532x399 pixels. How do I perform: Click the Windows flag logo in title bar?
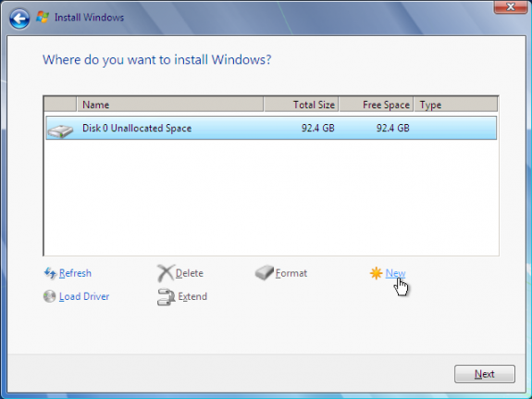point(43,18)
